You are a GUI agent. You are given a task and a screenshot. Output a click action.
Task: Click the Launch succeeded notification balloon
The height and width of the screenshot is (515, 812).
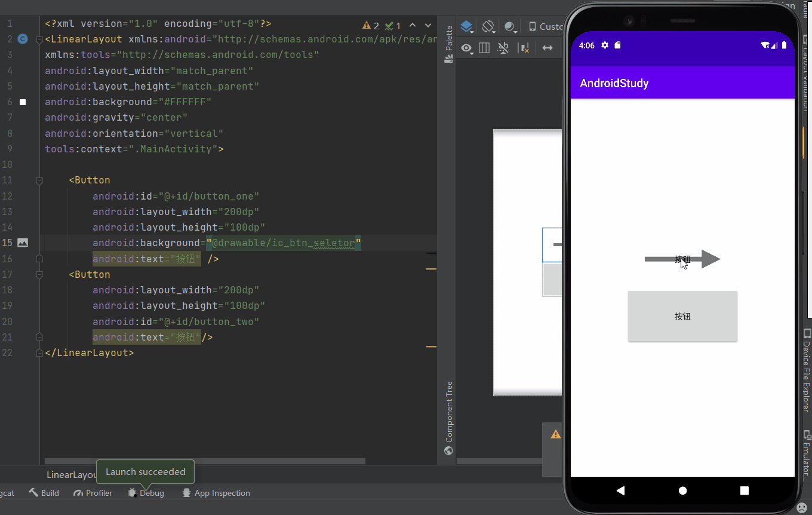tap(146, 472)
